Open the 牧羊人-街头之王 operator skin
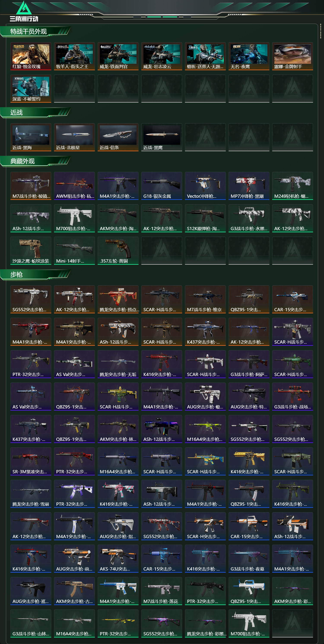Screen dimensions: 324x644 click(75, 56)
